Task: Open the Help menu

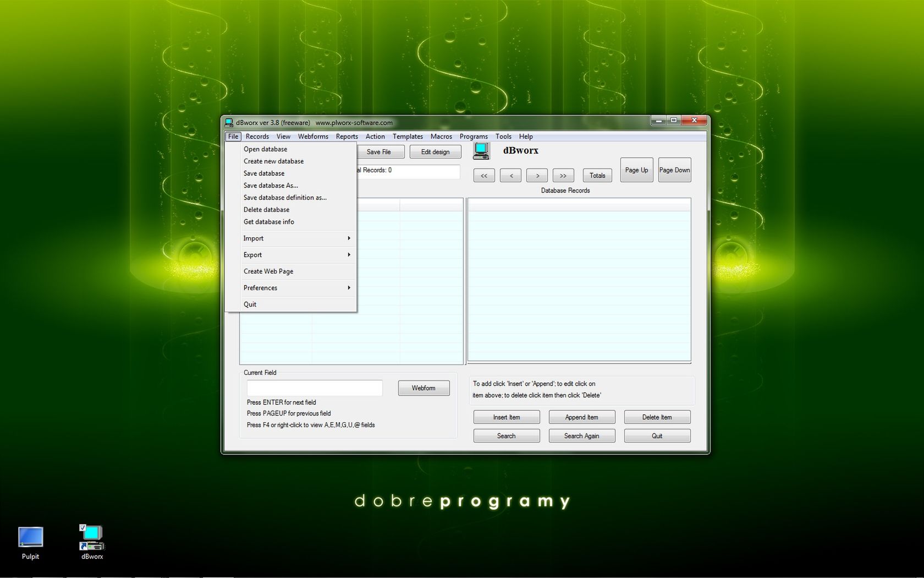Action: 526,137
